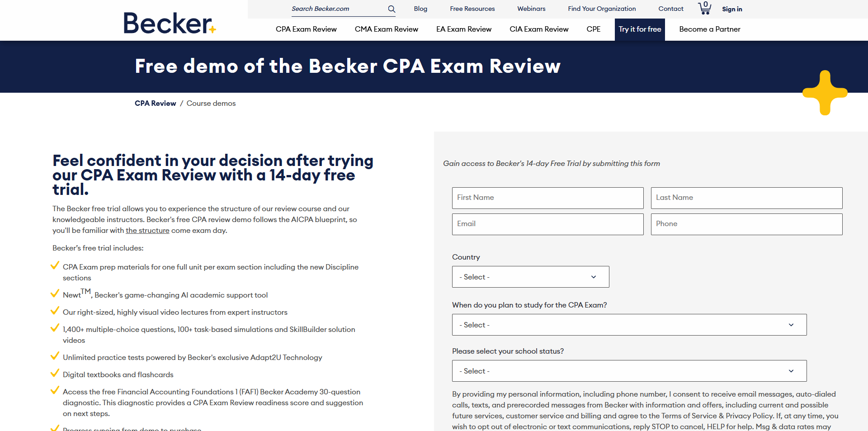The height and width of the screenshot is (431, 868).
Task: Open the CPA Exam study plan dropdown
Action: point(629,325)
